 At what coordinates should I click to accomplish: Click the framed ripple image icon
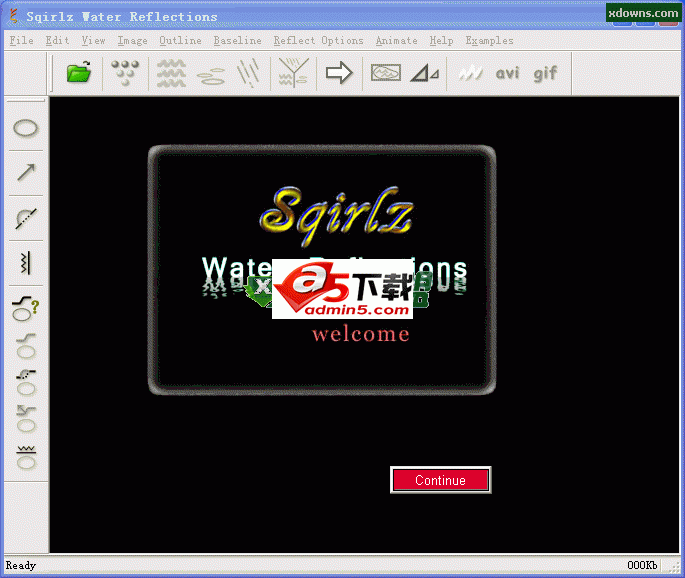(385, 73)
